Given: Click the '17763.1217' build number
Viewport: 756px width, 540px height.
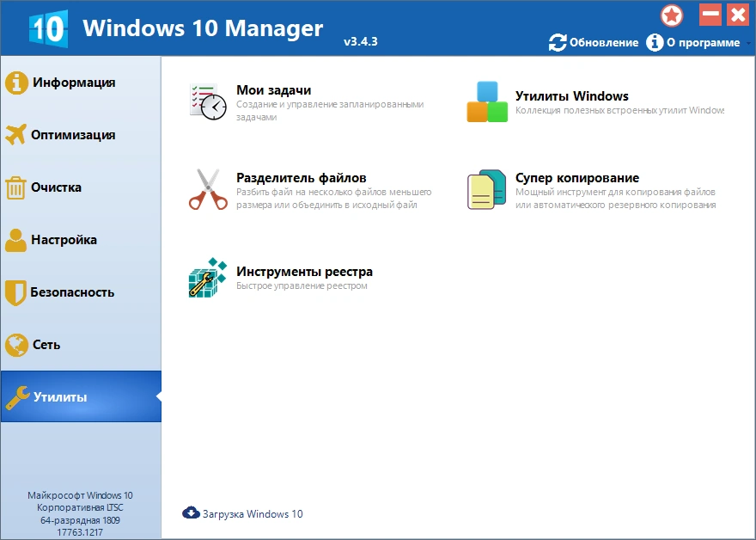Looking at the screenshot, I should click(x=80, y=532).
